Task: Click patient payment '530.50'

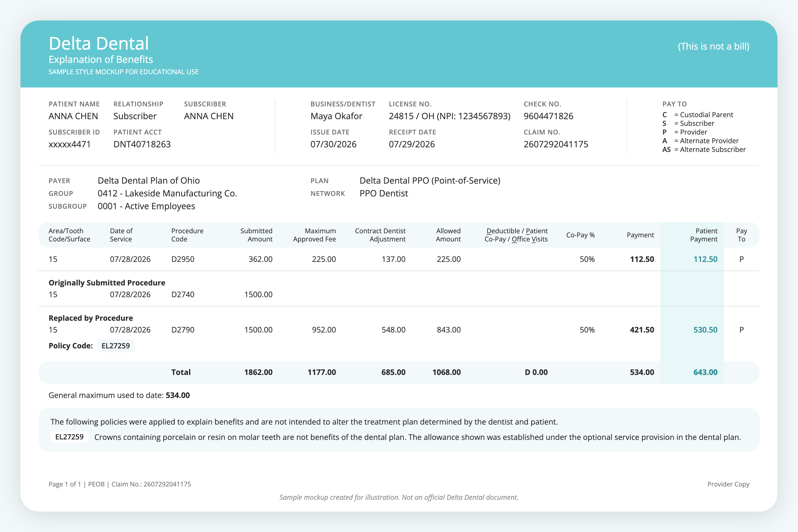Action: click(705, 330)
